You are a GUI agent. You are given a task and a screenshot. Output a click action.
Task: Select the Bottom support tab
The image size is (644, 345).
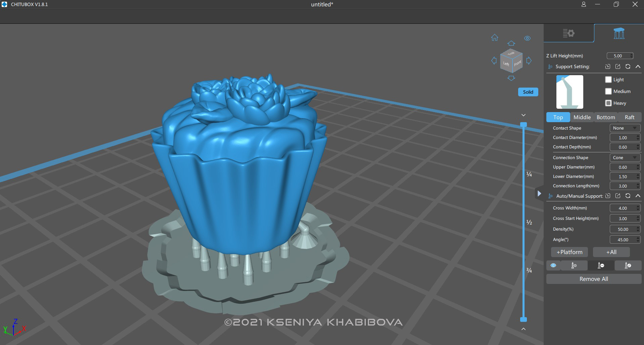pos(606,117)
